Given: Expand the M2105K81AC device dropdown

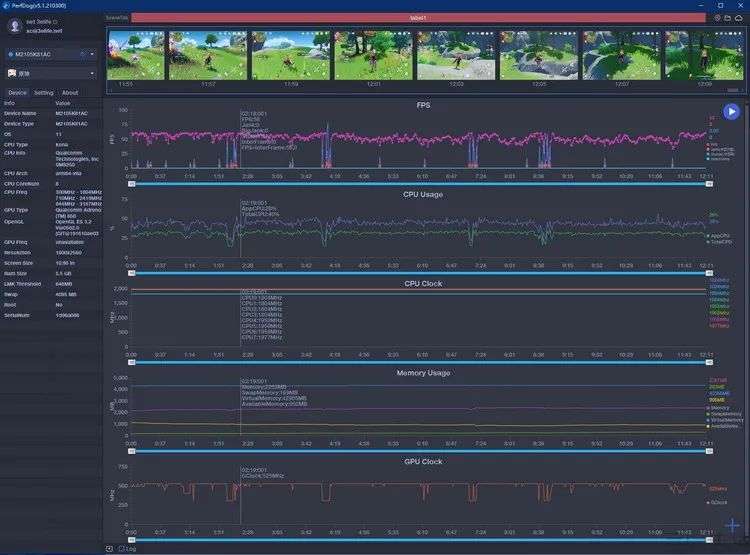Looking at the screenshot, I should click(x=92, y=54).
